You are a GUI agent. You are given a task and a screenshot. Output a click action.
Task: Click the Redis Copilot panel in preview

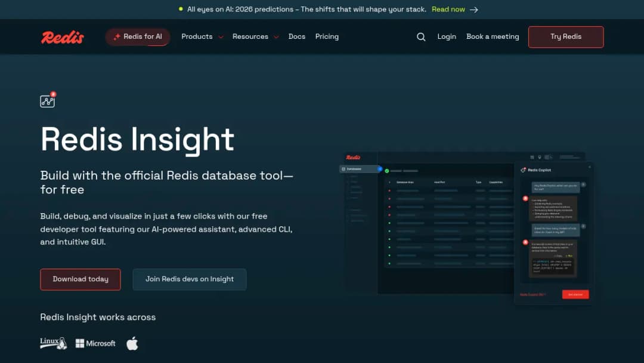coord(553,233)
